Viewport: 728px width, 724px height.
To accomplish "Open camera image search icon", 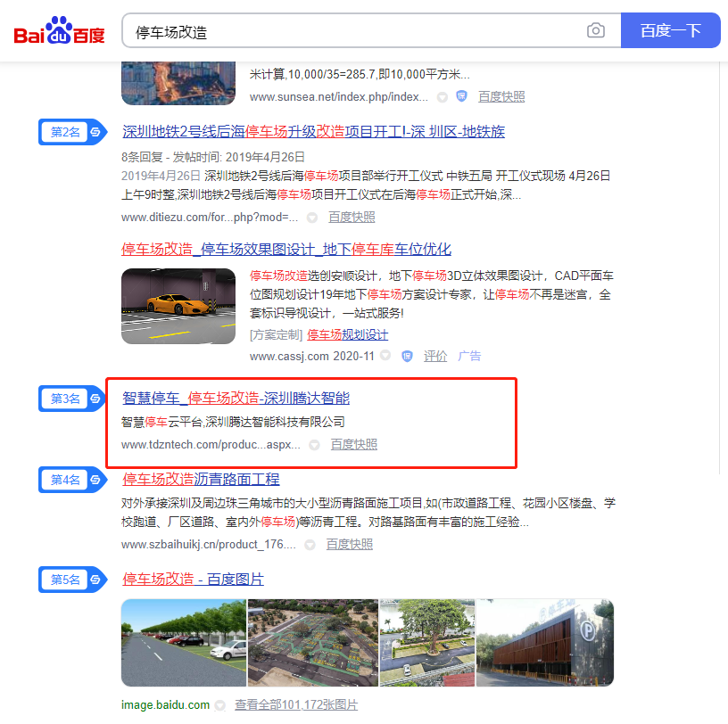I will point(596,30).
